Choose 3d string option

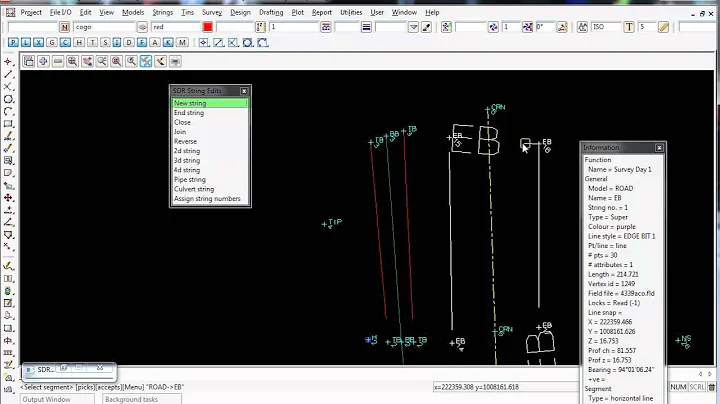(x=210, y=161)
